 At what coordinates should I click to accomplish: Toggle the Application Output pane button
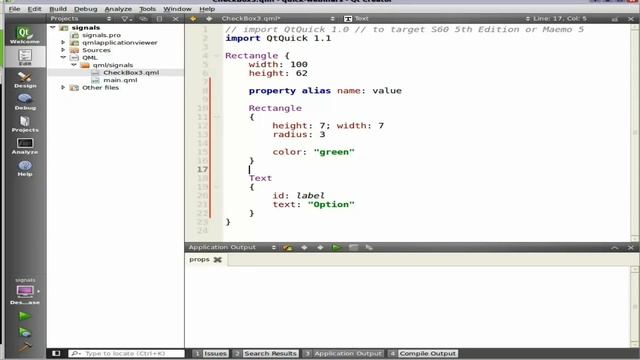click(x=344, y=353)
